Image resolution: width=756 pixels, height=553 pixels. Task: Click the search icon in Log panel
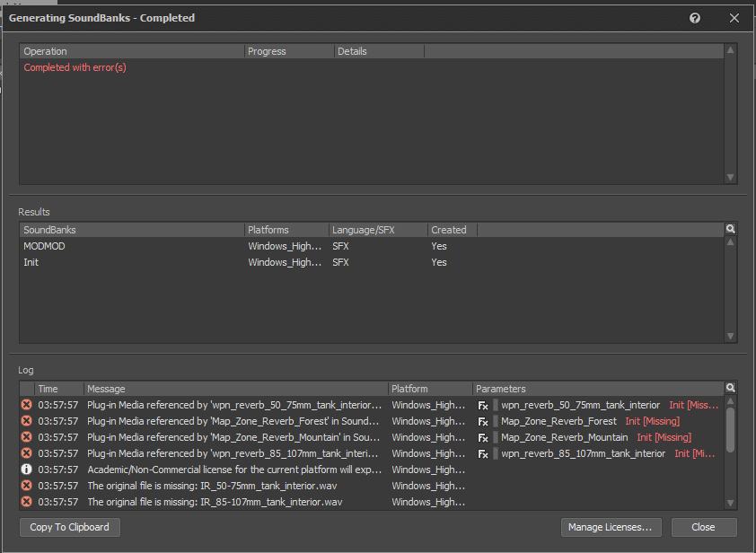pyautogui.click(x=731, y=388)
